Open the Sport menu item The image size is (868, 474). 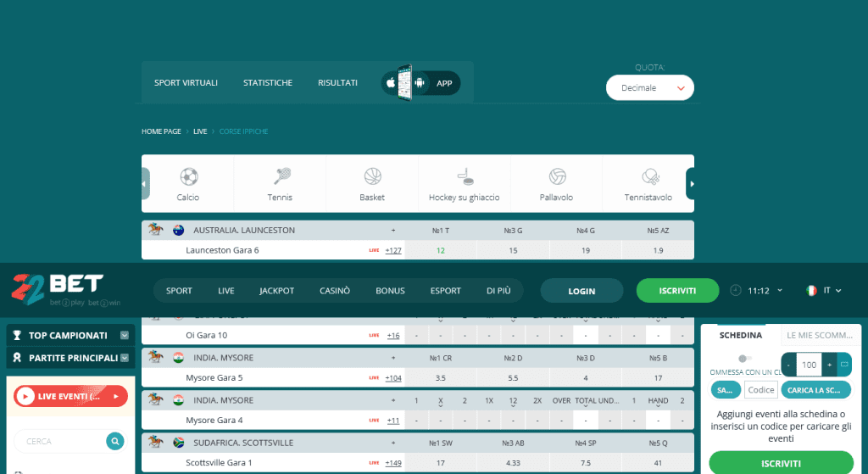179,291
